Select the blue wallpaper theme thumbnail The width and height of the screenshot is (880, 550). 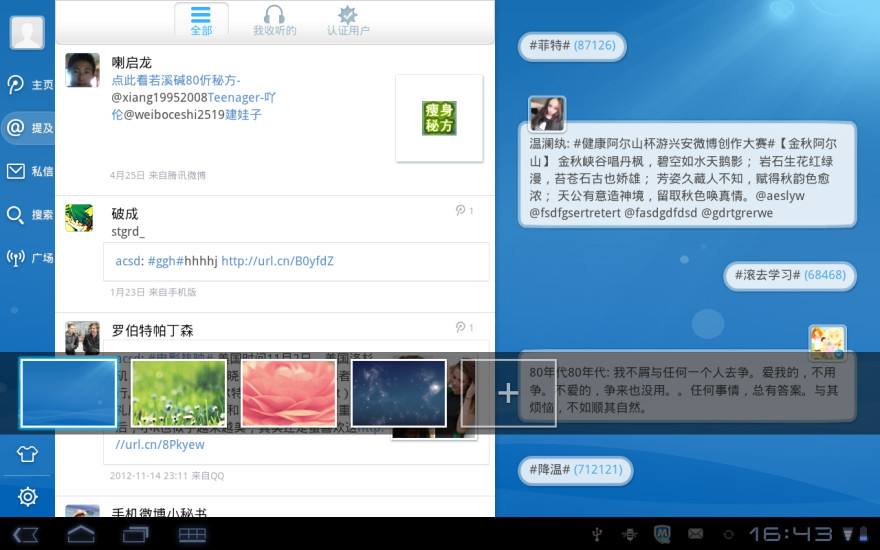[69, 393]
